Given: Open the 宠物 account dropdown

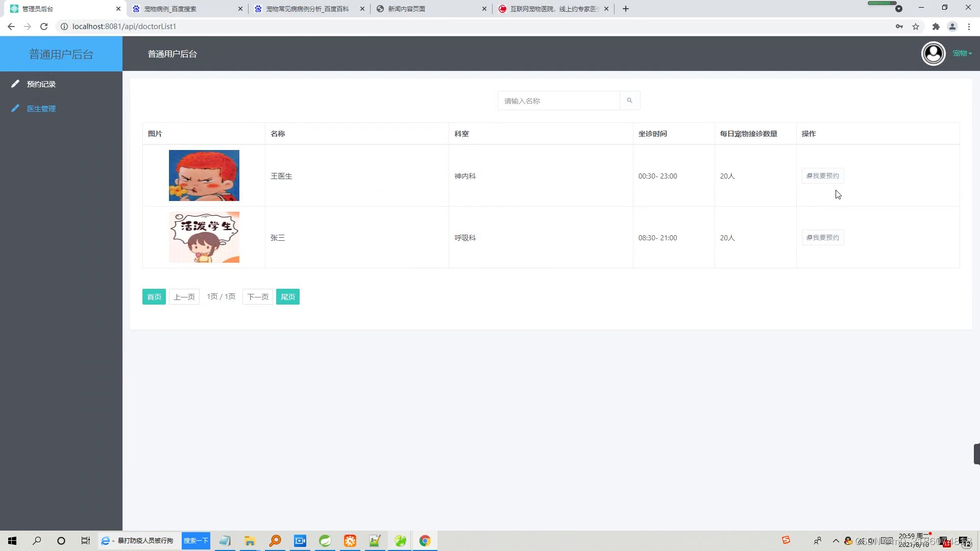Looking at the screenshot, I should pyautogui.click(x=962, y=53).
